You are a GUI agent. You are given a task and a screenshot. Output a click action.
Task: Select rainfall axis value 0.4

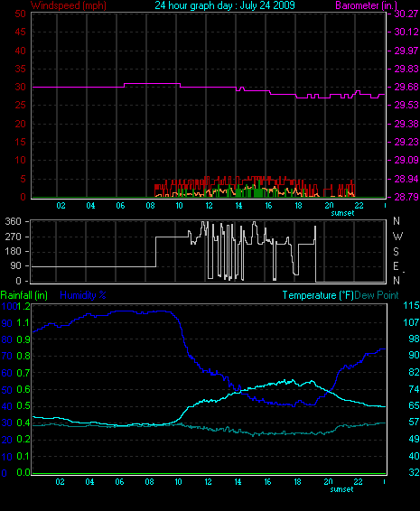tap(23, 423)
